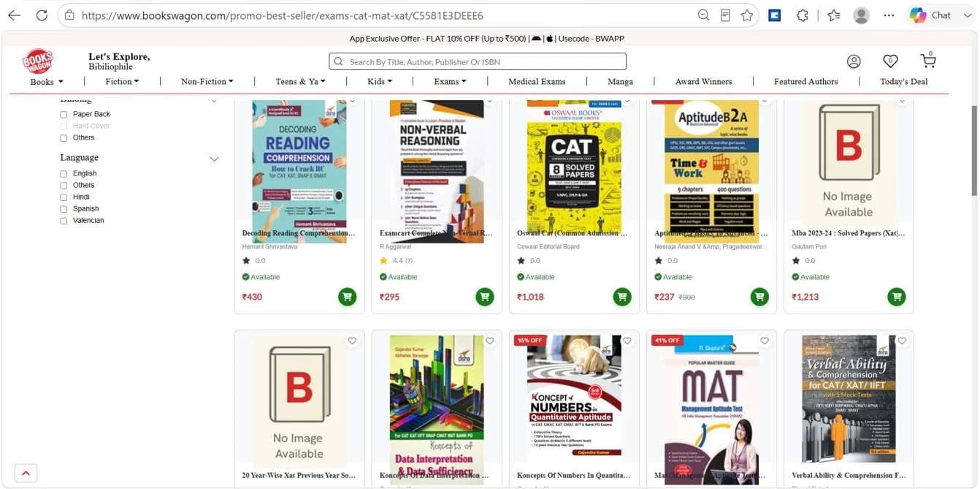This screenshot has width=980, height=489.
Task: Click author name Hemant Shrivastava
Action: pos(269,247)
